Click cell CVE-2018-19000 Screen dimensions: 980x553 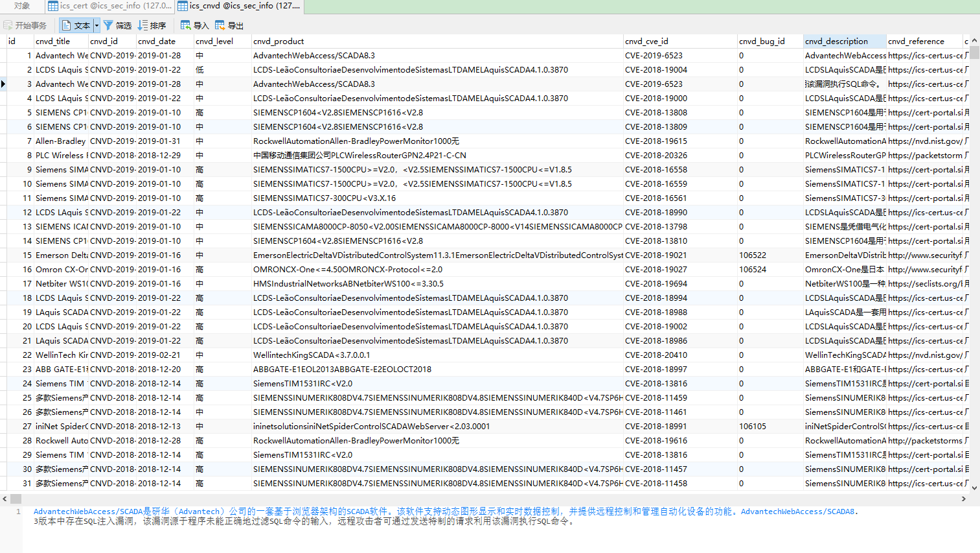click(x=680, y=98)
